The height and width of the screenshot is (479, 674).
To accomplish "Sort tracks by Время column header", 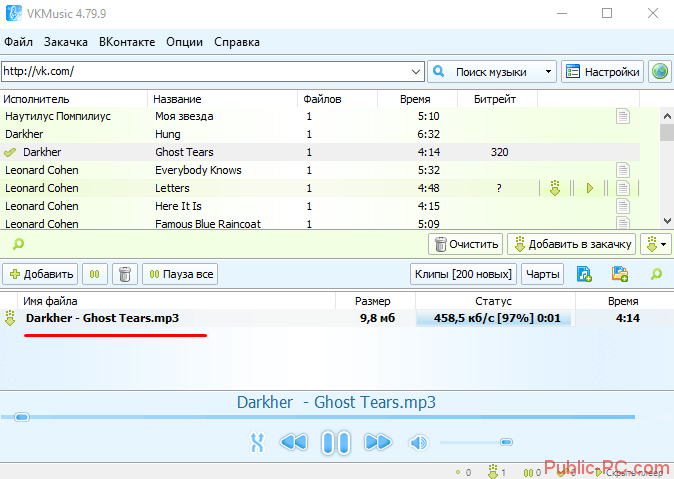I will 417,99.
